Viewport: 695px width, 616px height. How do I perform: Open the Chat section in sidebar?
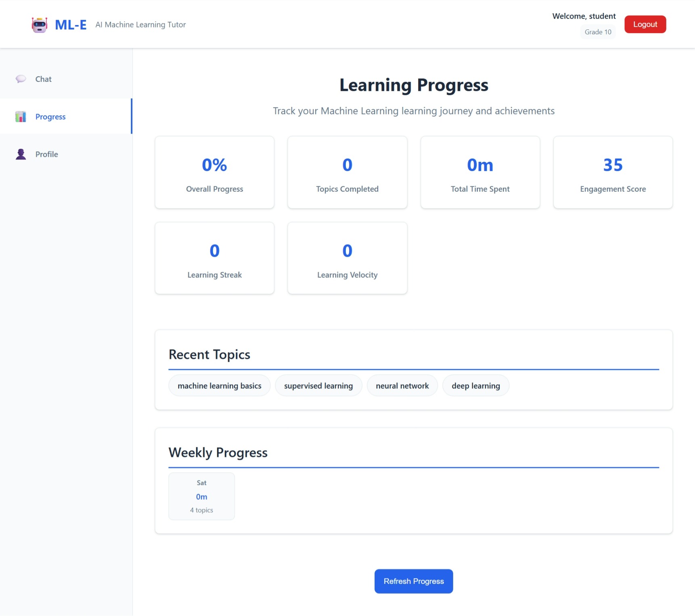[66, 79]
